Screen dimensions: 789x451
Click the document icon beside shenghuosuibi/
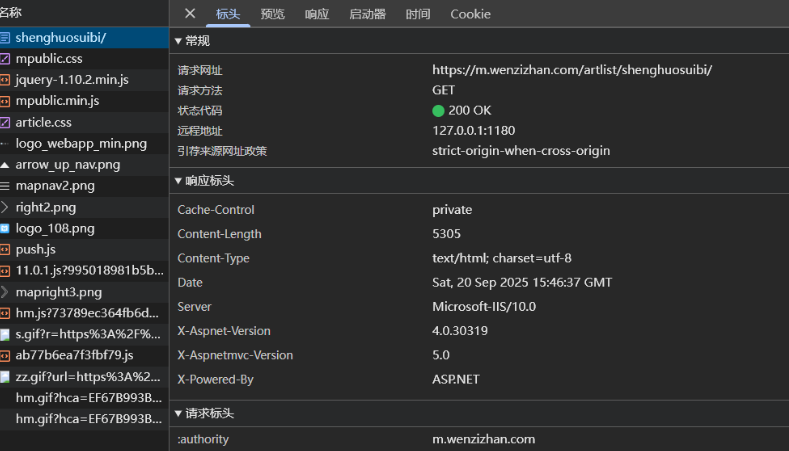(x=6, y=38)
